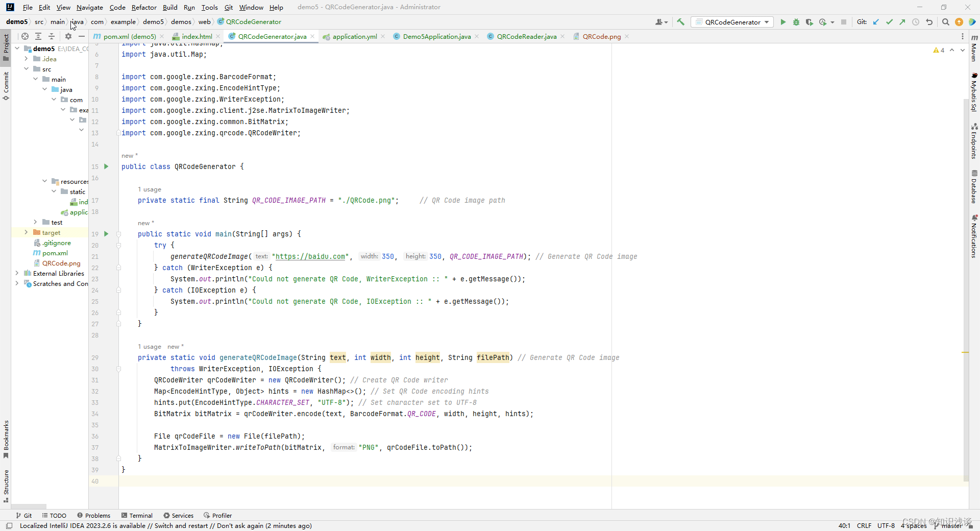The image size is (980, 531).
Task: Commit changes with the green check icon
Action: click(889, 22)
